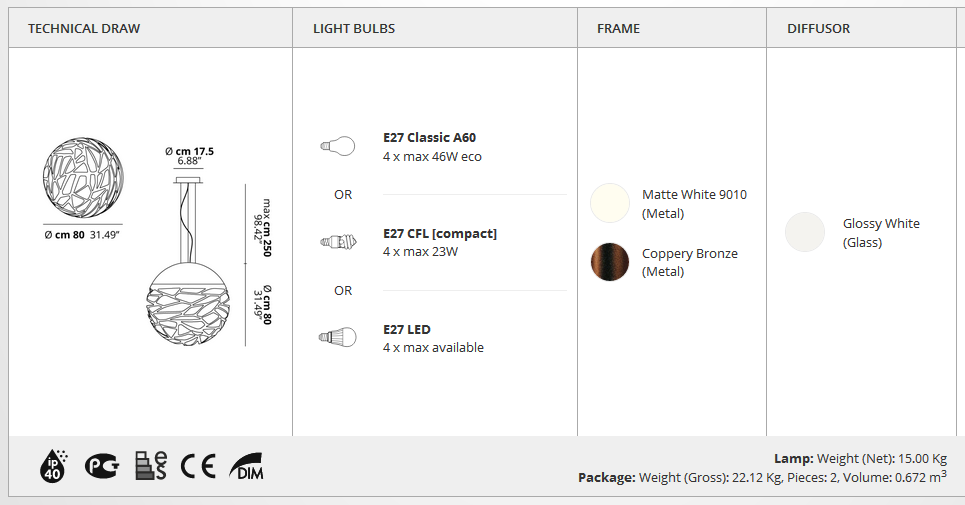This screenshot has width=965, height=505.
Task: Click the Package weight information text
Action: pos(763,477)
